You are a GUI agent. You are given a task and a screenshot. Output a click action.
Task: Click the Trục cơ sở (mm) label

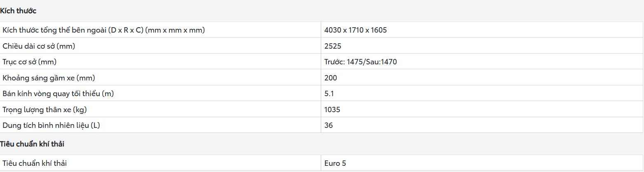pos(30,62)
